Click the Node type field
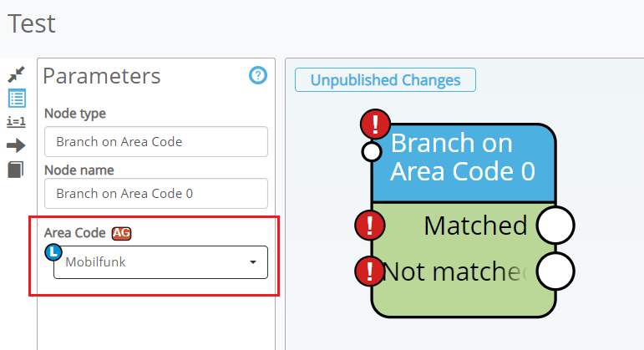Viewport: 644px width, 350px height. tap(155, 141)
